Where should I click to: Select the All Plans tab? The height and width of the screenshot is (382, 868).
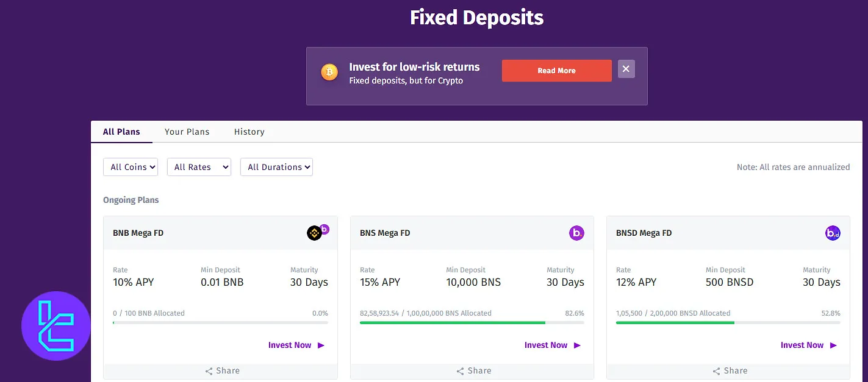(x=121, y=132)
